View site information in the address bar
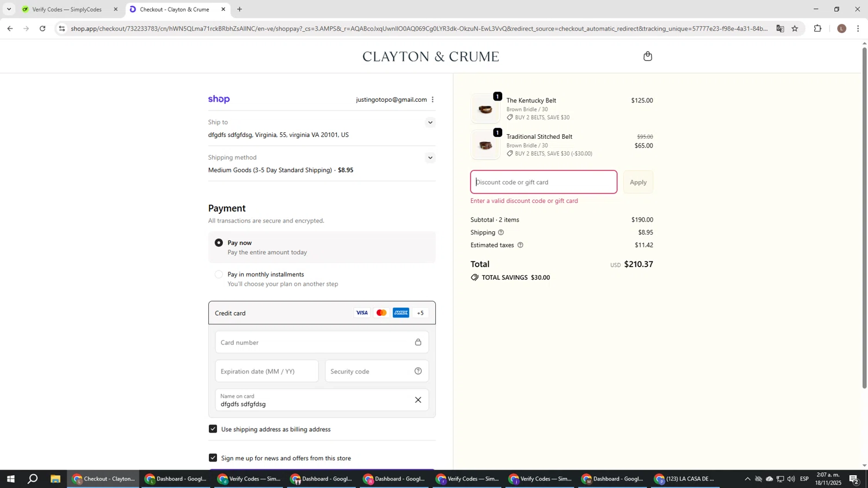This screenshot has height=488, width=868. tap(62, 28)
